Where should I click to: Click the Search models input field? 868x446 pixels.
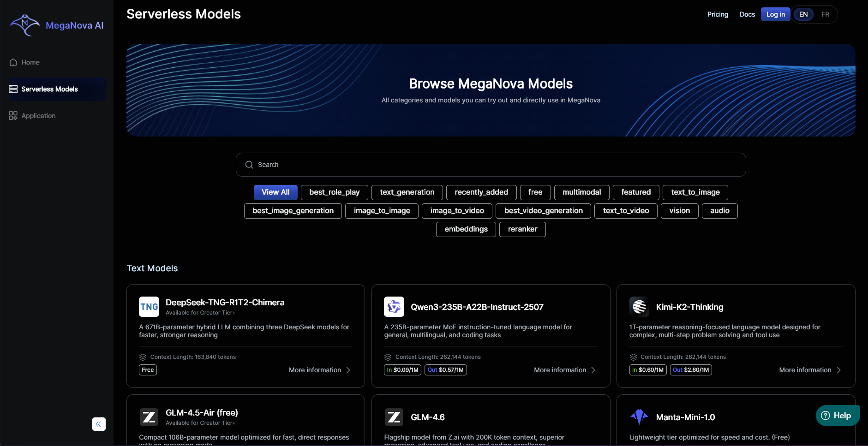pos(491,165)
